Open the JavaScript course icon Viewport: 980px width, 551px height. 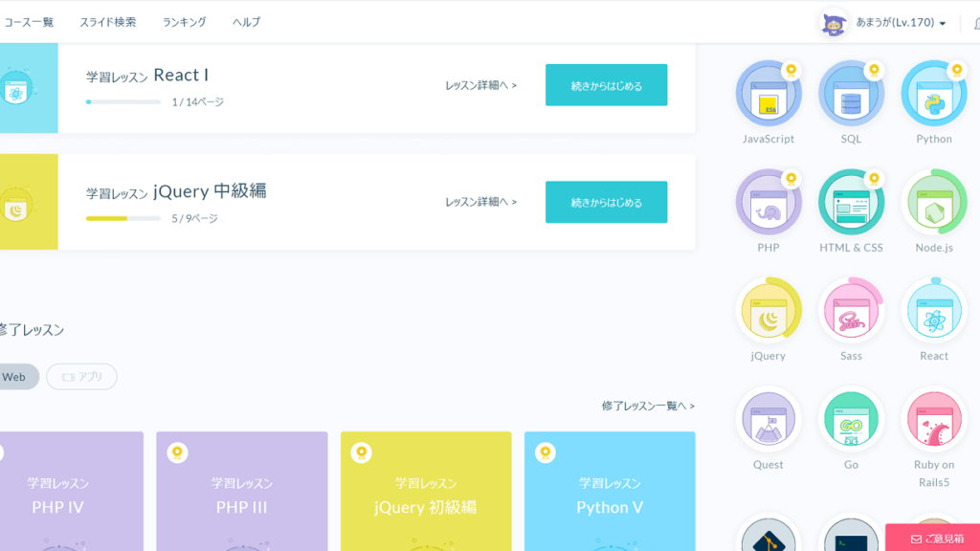coord(768,94)
